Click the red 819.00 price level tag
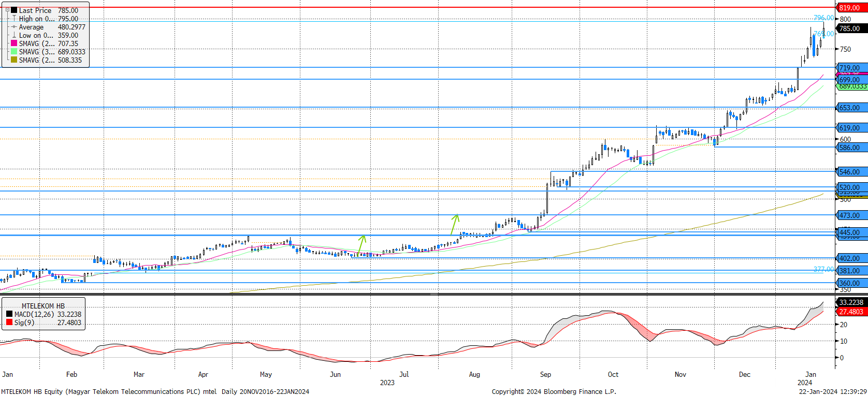The height and width of the screenshot is (396, 868). (x=852, y=8)
